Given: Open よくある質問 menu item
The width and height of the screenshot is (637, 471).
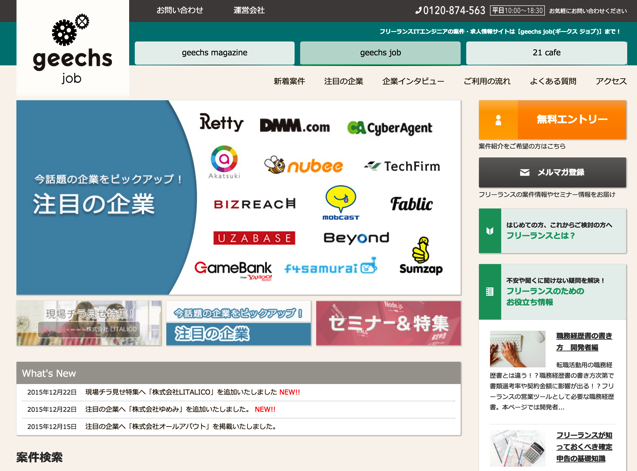Looking at the screenshot, I should (x=552, y=81).
